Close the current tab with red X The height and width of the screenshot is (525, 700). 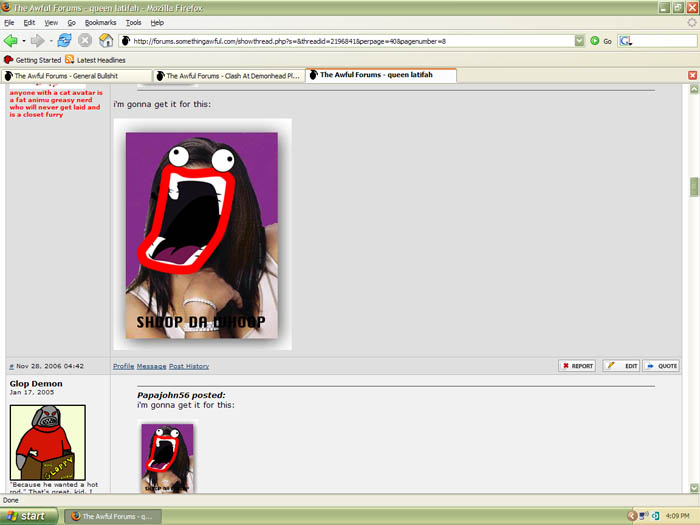coord(692,75)
